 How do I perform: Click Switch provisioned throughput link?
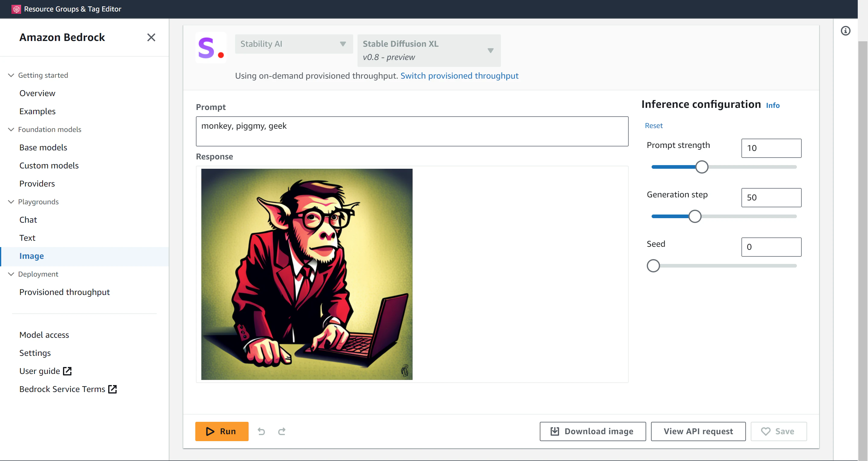point(459,76)
